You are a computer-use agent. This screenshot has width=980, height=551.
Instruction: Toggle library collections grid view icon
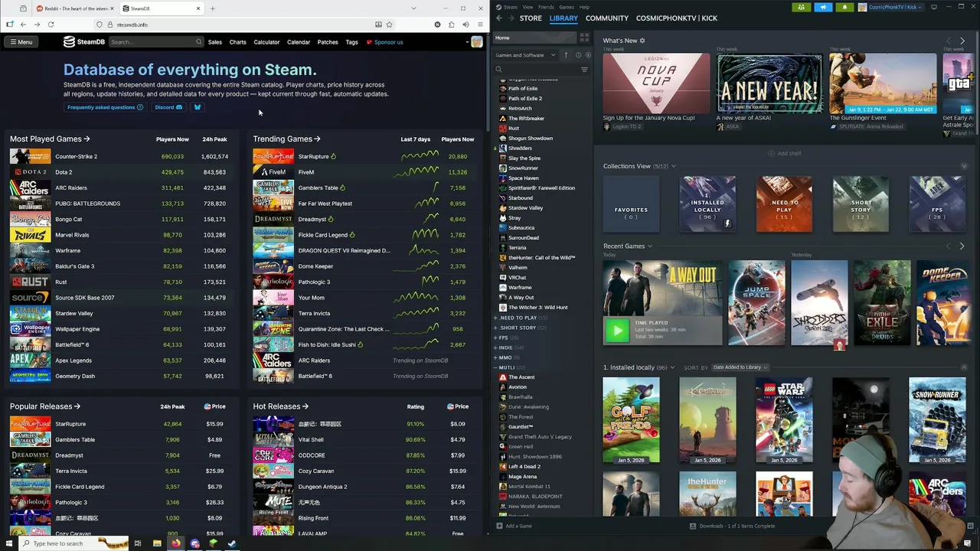click(x=585, y=37)
